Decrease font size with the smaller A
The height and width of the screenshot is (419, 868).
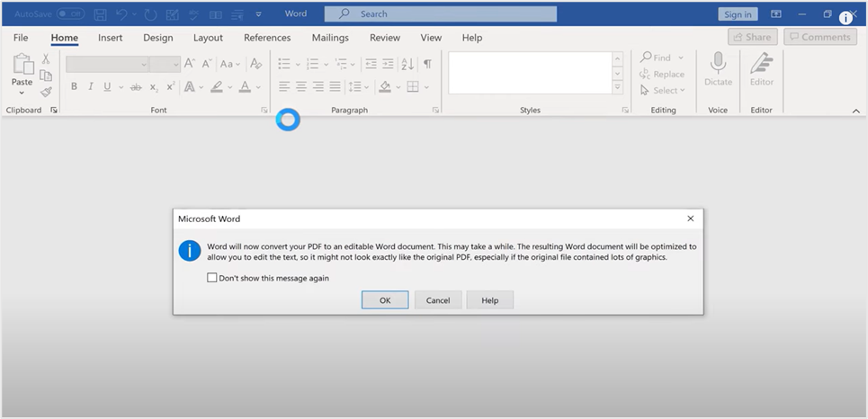(x=207, y=64)
